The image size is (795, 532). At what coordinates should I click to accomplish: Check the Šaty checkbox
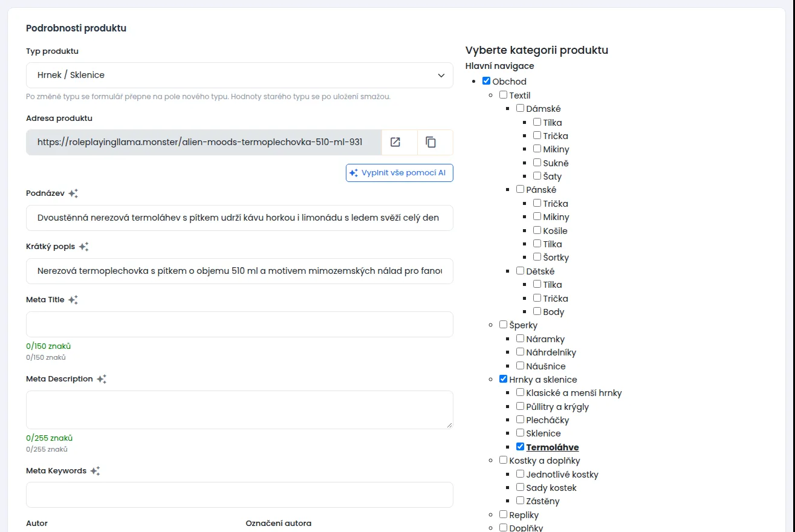[x=537, y=176]
